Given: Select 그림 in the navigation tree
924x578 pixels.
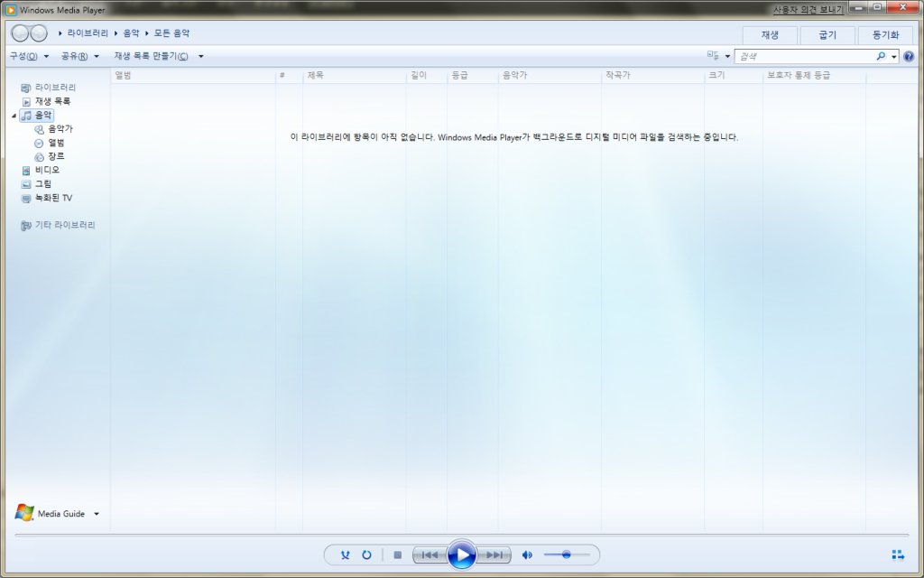Looking at the screenshot, I should click(x=43, y=184).
